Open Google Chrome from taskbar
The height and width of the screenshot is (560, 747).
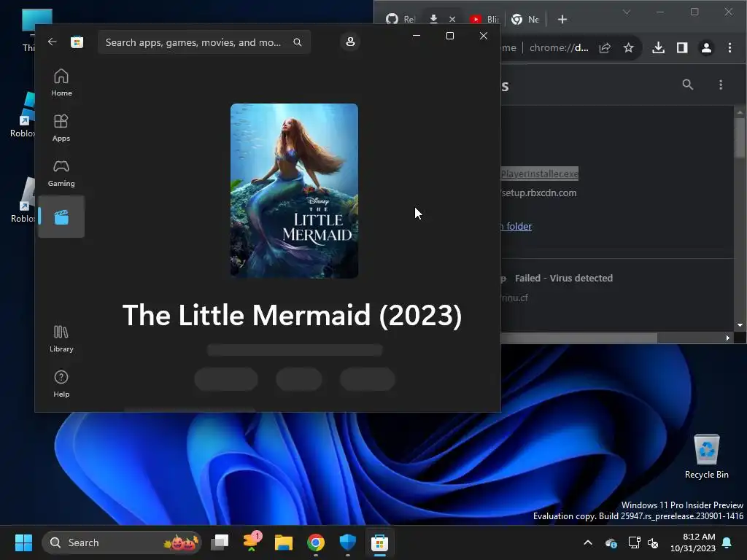click(x=315, y=542)
